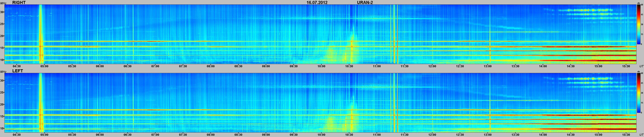Click the 20 MHz tick of LEFT panel
The height and width of the screenshot is (137, 644).
[x=2, y=104]
